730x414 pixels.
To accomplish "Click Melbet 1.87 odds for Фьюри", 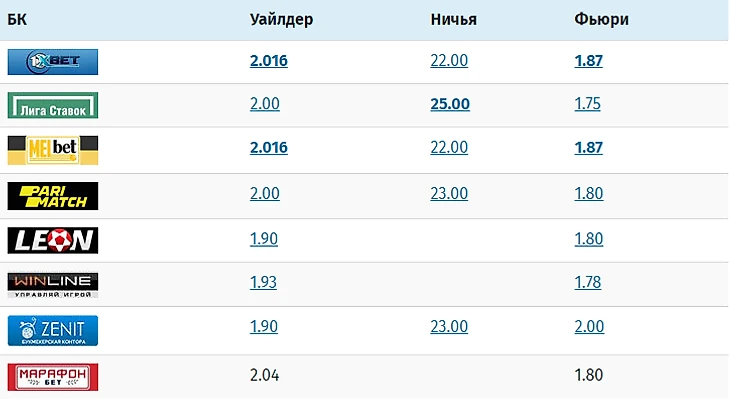I will tap(588, 148).
